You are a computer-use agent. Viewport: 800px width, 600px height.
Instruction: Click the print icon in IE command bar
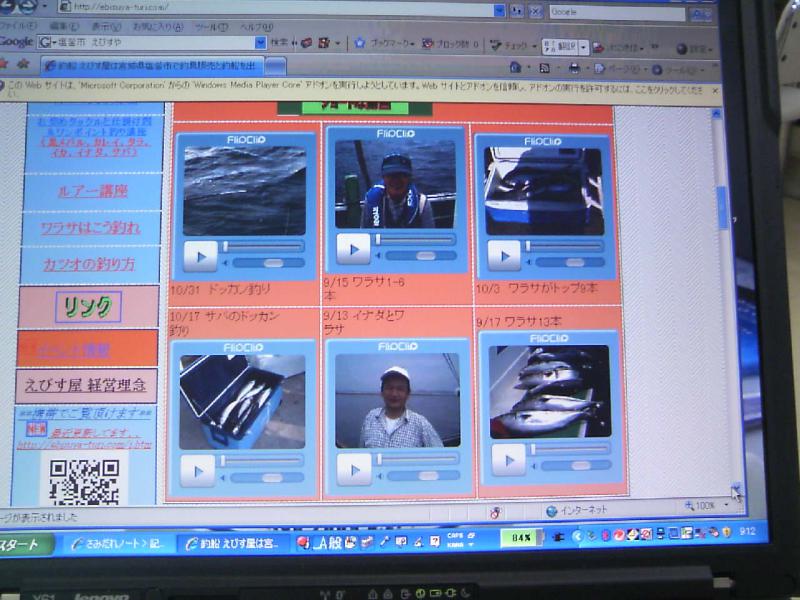574,68
